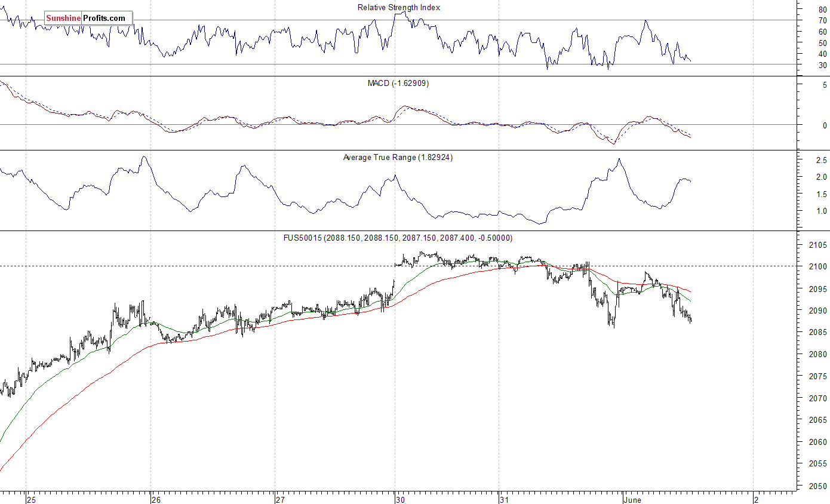Image resolution: width=830 pixels, height=504 pixels.
Task: Click the 2085 price axis value
Action: pyautogui.click(x=819, y=333)
